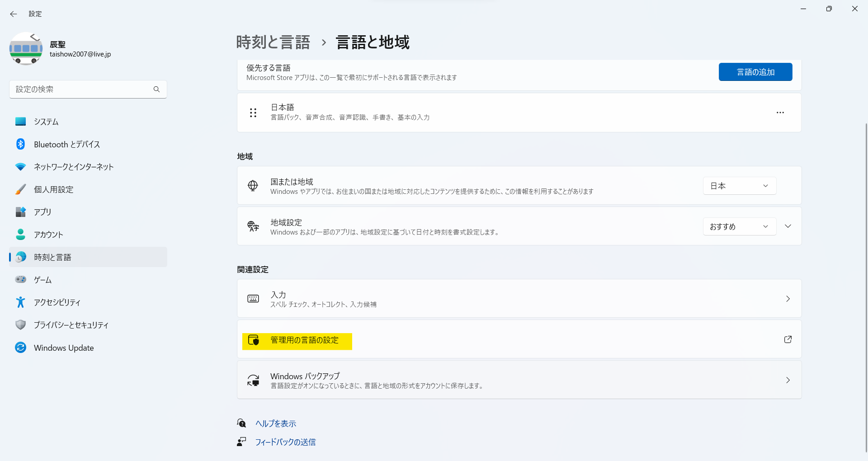868x461 pixels.
Task: Expand the 地域設定 row chevron
Action: 788,226
